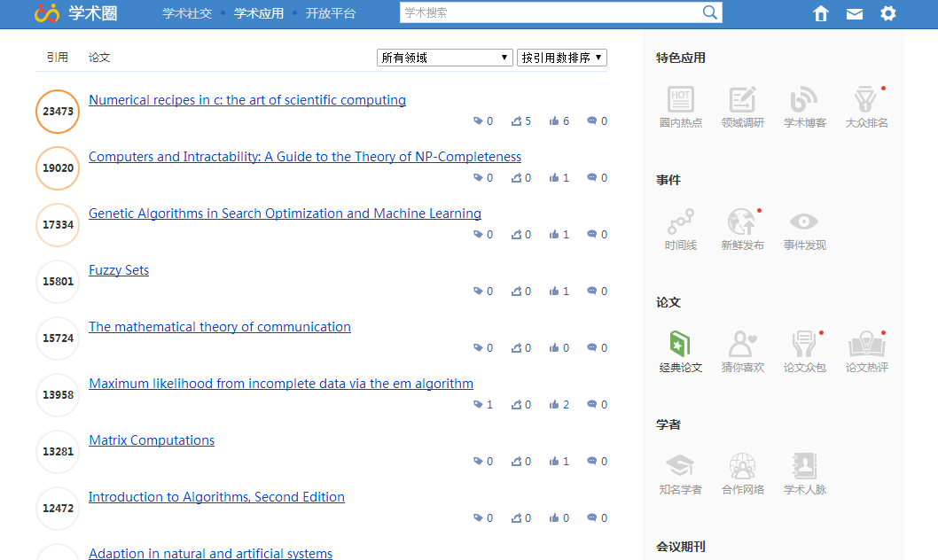Click citation count 13958
The image size is (938, 560).
tap(58, 395)
